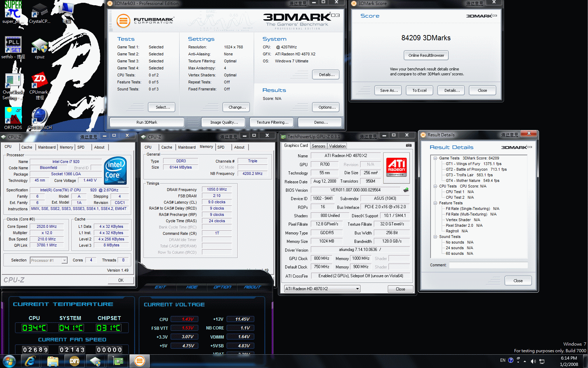Click the GPU-Z screenshot camera icon

click(x=408, y=145)
